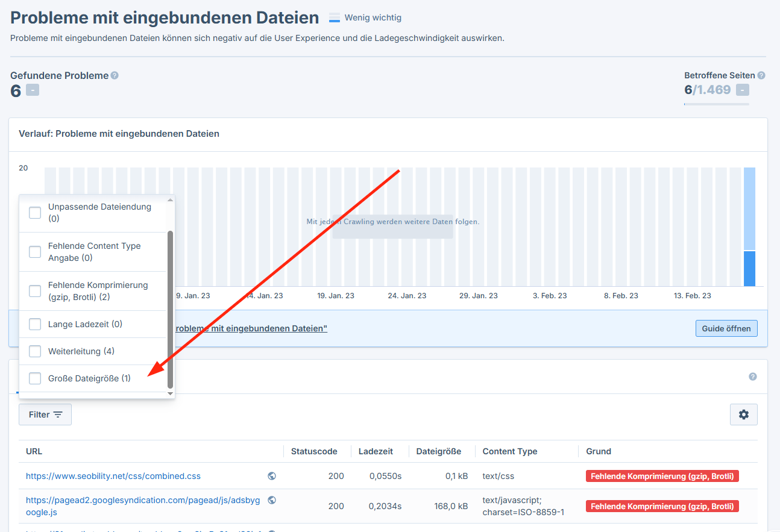The height and width of the screenshot is (532, 780).
Task: Open help tooltip next to "Betroffene Seiten"
Action: [761, 75]
